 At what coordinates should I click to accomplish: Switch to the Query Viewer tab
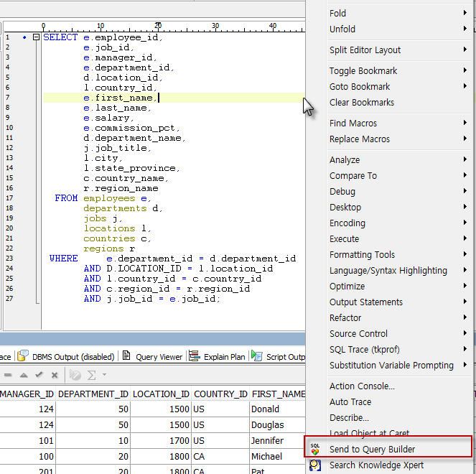coord(153,356)
